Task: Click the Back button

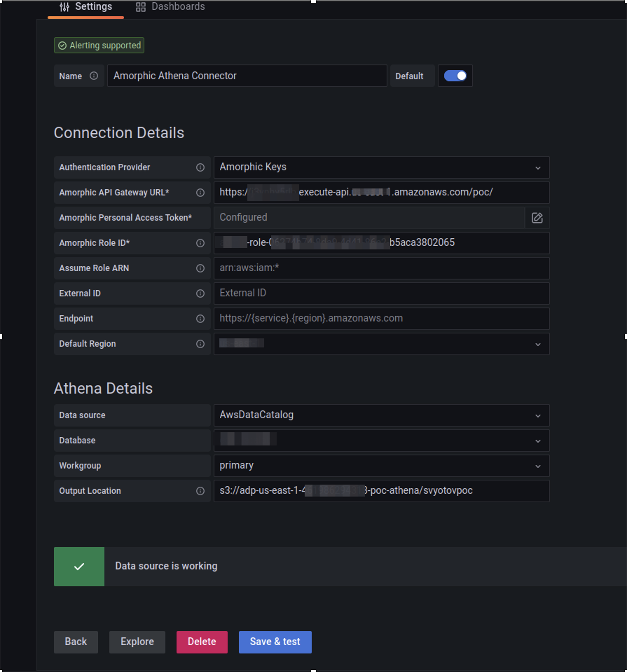Action: 76,642
